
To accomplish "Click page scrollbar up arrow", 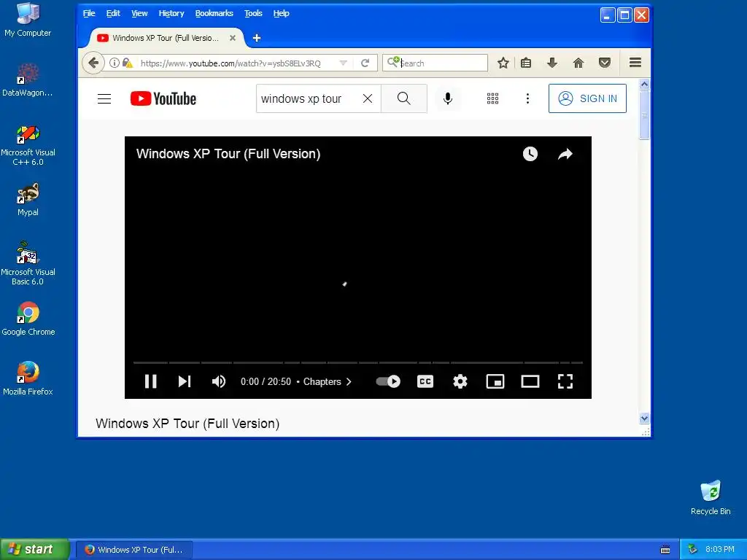I will pos(644,85).
